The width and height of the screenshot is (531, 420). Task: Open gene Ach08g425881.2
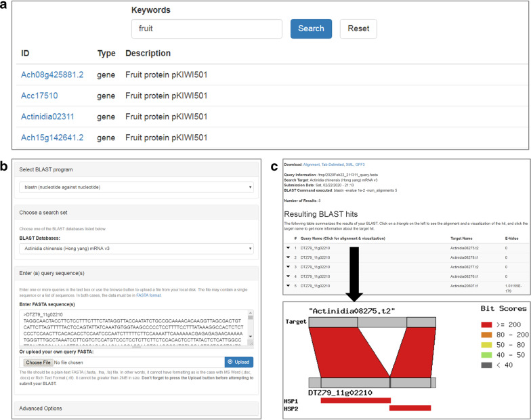pyautogui.click(x=52, y=75)
